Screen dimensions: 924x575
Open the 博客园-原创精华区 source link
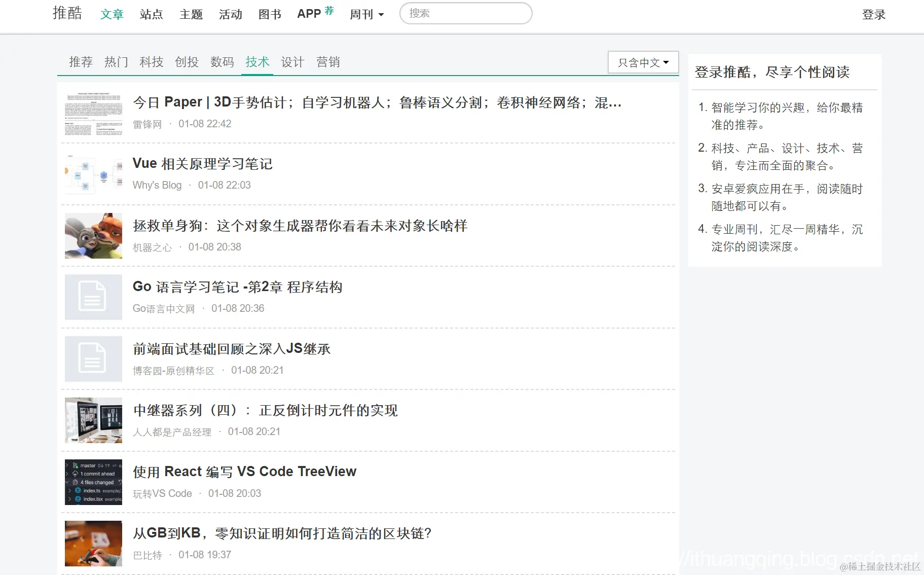pos(174,371)
